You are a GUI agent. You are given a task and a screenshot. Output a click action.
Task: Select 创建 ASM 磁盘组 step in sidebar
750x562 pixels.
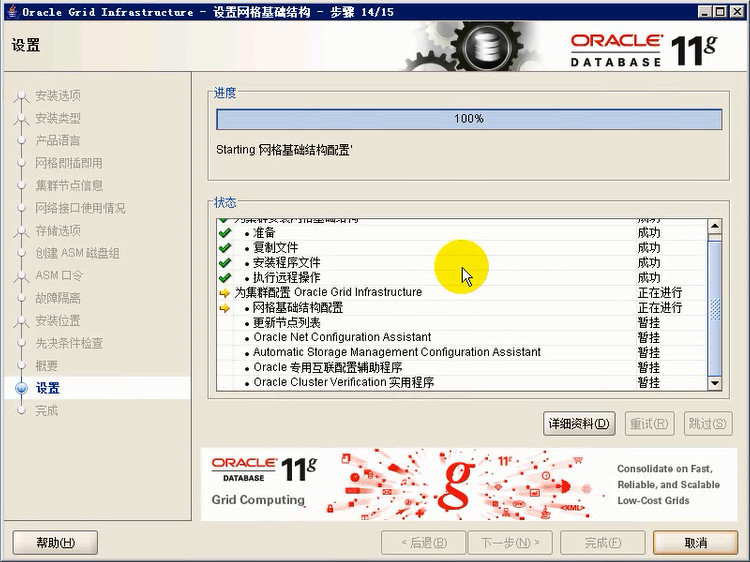click(x=77, y=253)
